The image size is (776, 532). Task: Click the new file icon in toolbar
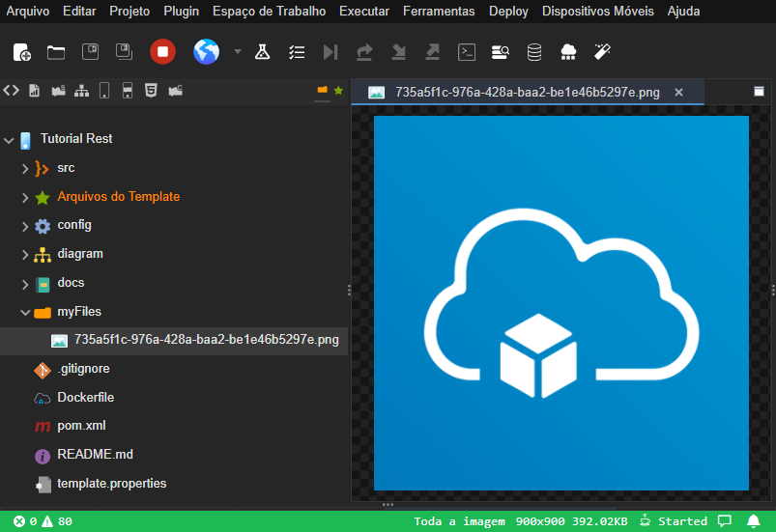pos(22,52)
